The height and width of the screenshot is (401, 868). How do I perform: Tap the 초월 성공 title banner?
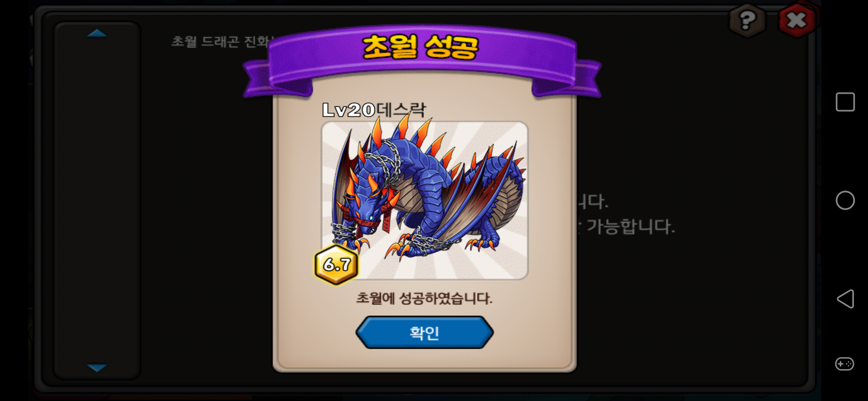(x=421, y=47)
